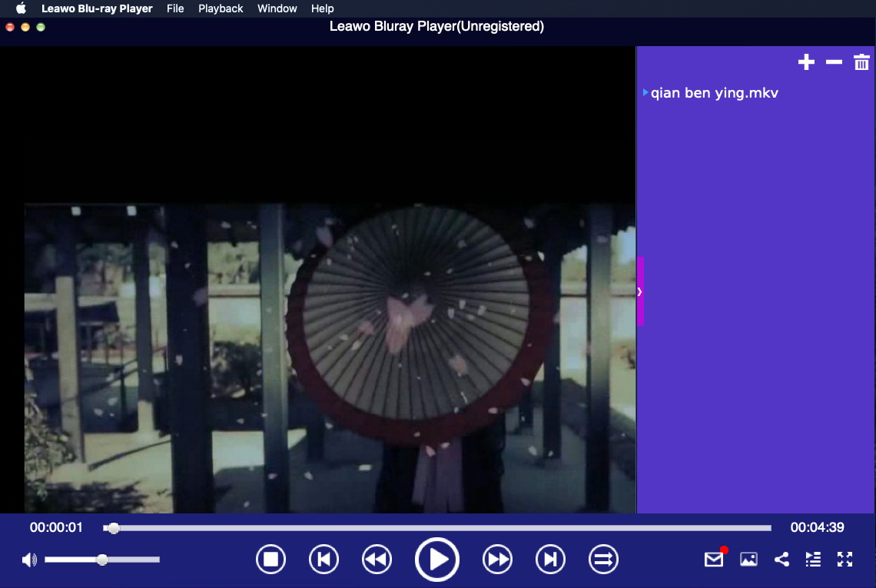Add a file with the plus icon
876x588 pixels.
pyautogui.click(x=806, y=62)
